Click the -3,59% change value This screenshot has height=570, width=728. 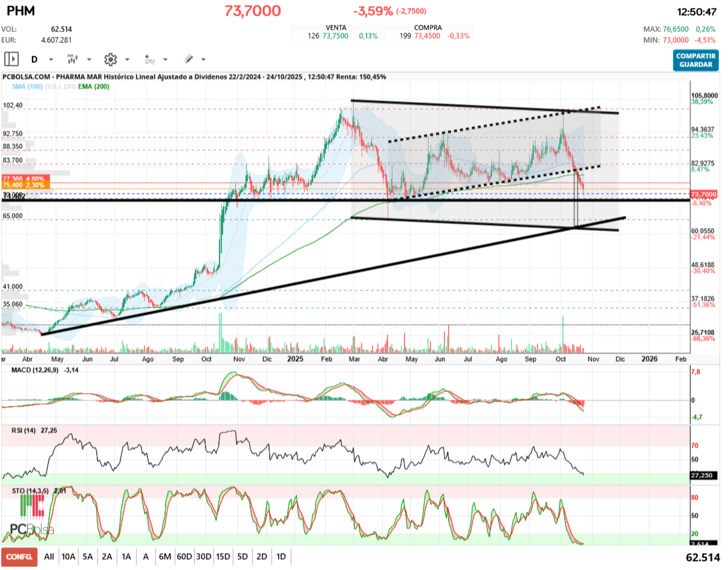(372, 11)
